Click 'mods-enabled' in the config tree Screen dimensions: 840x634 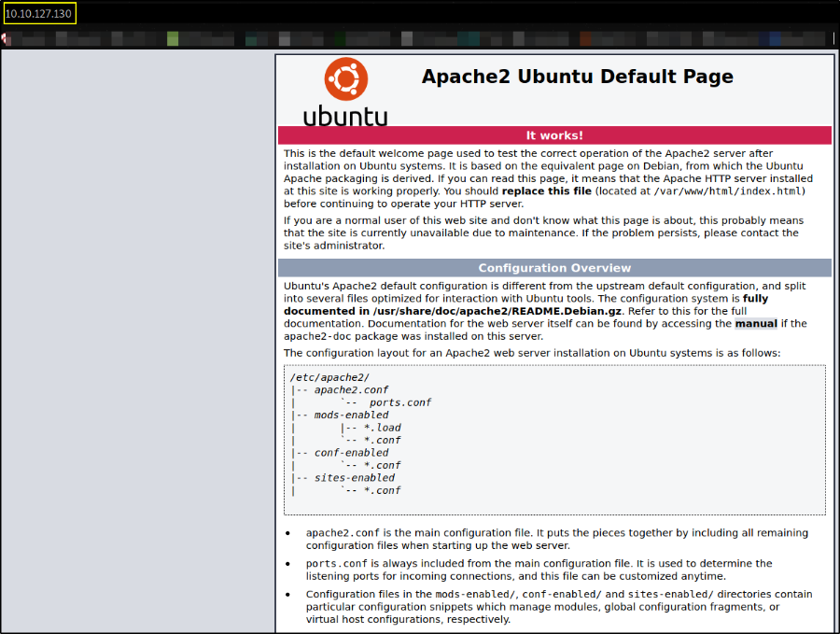coord(351,416)
